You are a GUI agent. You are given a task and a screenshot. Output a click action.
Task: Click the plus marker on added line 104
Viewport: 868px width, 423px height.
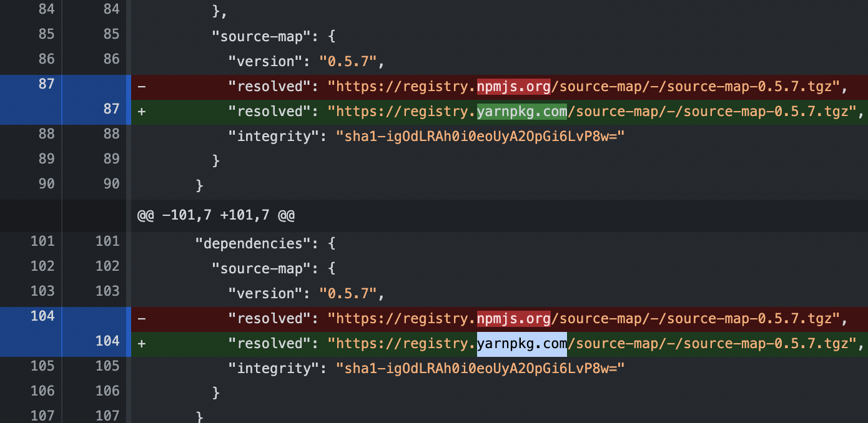pos(141,344)
